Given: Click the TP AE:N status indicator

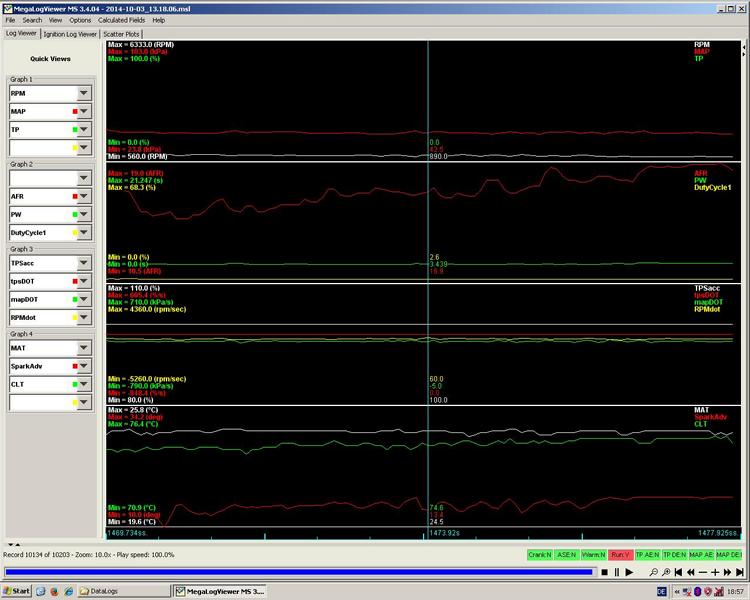Looking at the screenshot, I should click(x=648, y=555).
